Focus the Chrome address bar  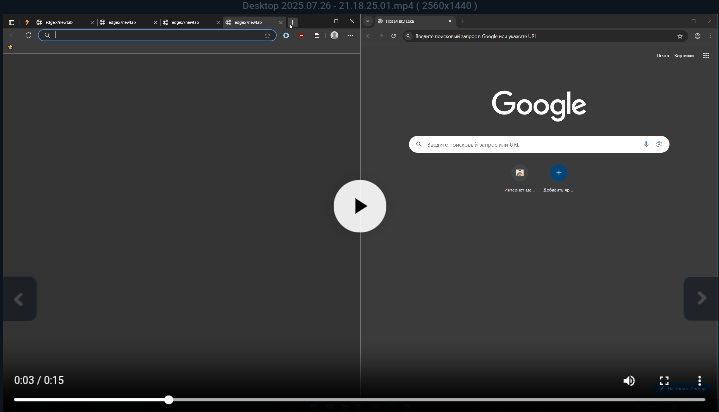(545, 36)
